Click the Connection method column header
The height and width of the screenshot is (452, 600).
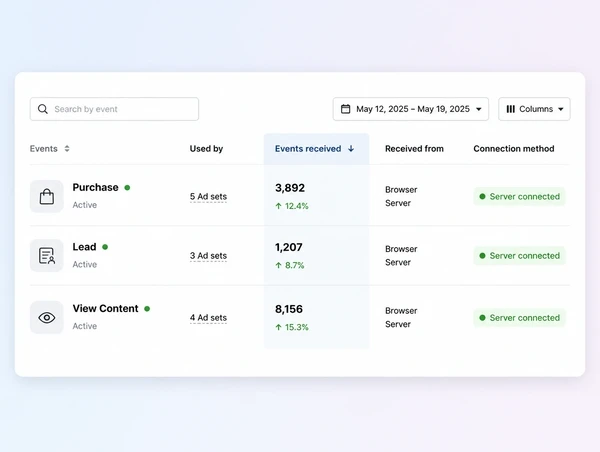[514, 148]
